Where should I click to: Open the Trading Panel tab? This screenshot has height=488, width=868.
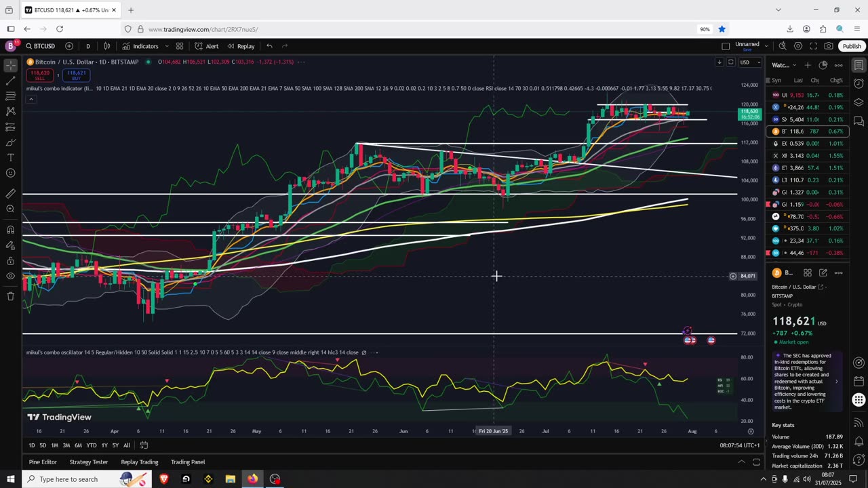pyautogui.click(x=188, y=462)
